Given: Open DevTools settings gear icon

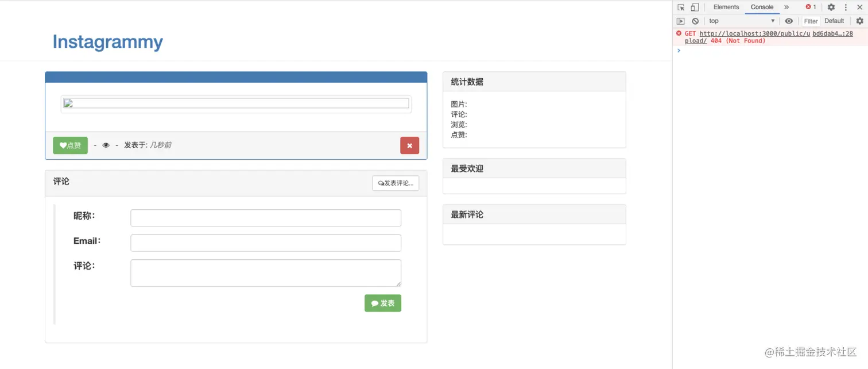Looking at the screenshot, I should click(x=831, y=7).
